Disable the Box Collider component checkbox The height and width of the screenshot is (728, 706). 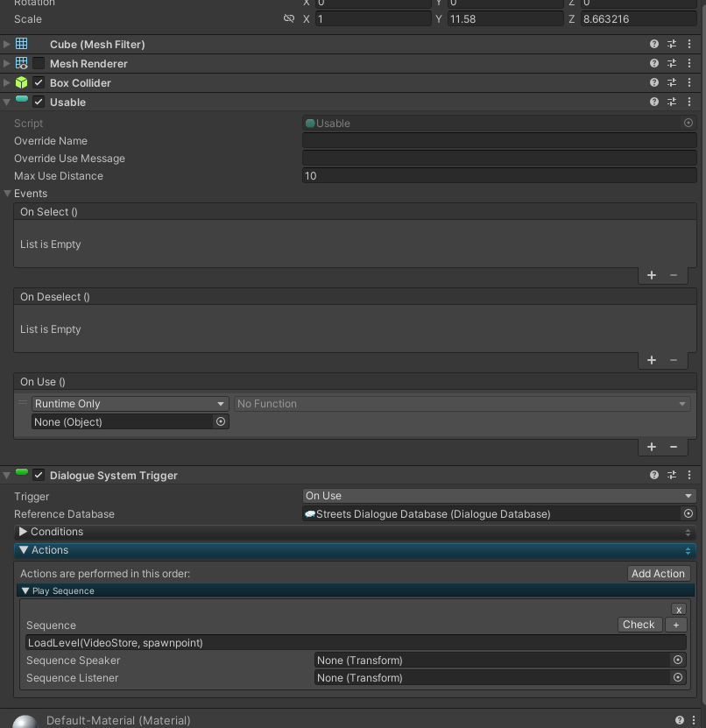click(x=39, y=82)
